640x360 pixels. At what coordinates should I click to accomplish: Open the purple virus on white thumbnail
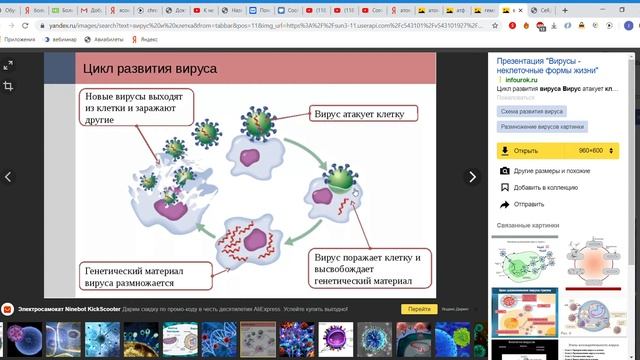click(336, 340)
